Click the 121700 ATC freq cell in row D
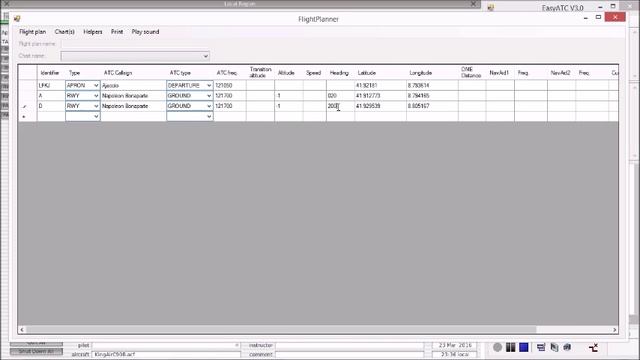The height and width of the screenshot is (360, 640). [x=230, y=106]
